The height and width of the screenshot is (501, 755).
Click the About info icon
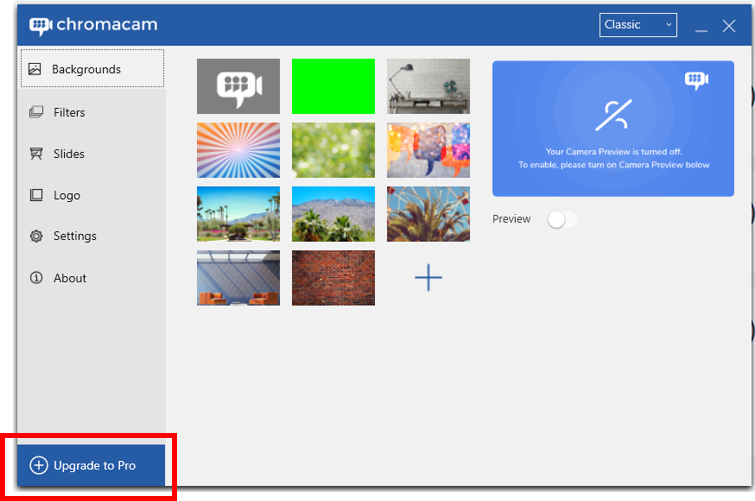point(36,278)
